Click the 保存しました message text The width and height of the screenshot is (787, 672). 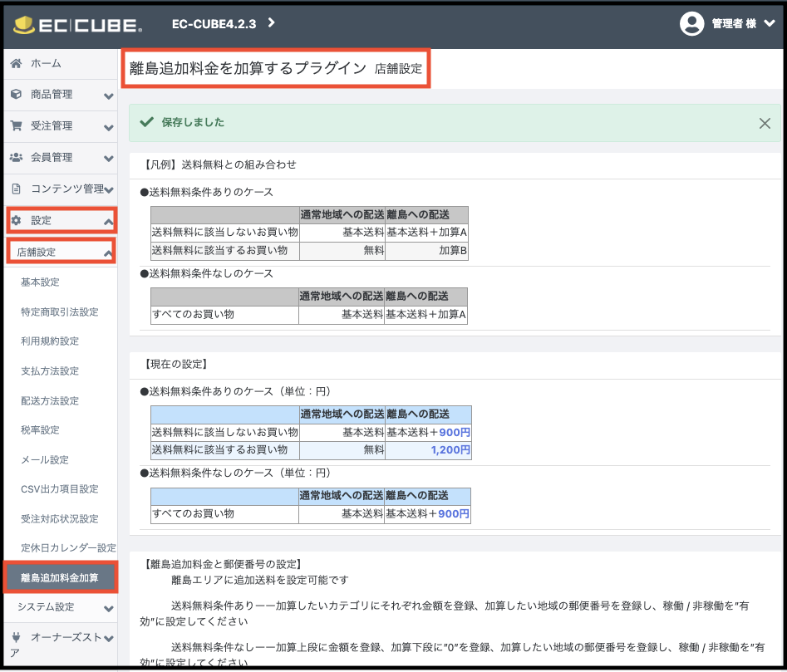tap(194, 122)
